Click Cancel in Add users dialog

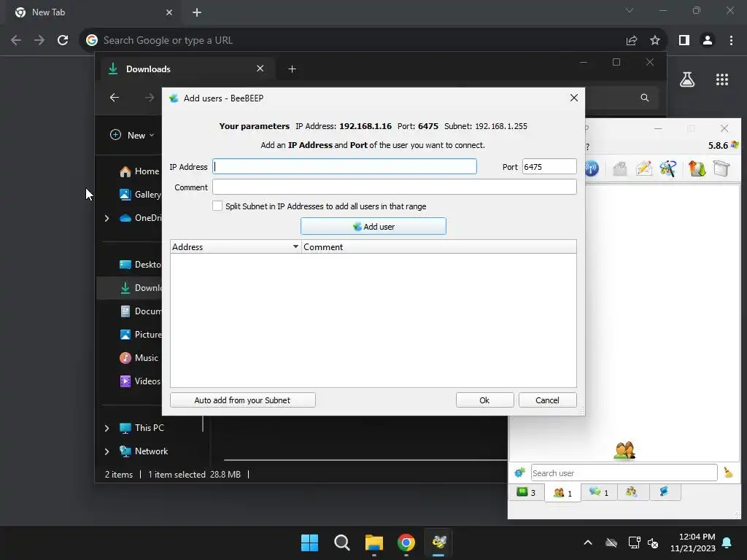click(x=547, y=400)
